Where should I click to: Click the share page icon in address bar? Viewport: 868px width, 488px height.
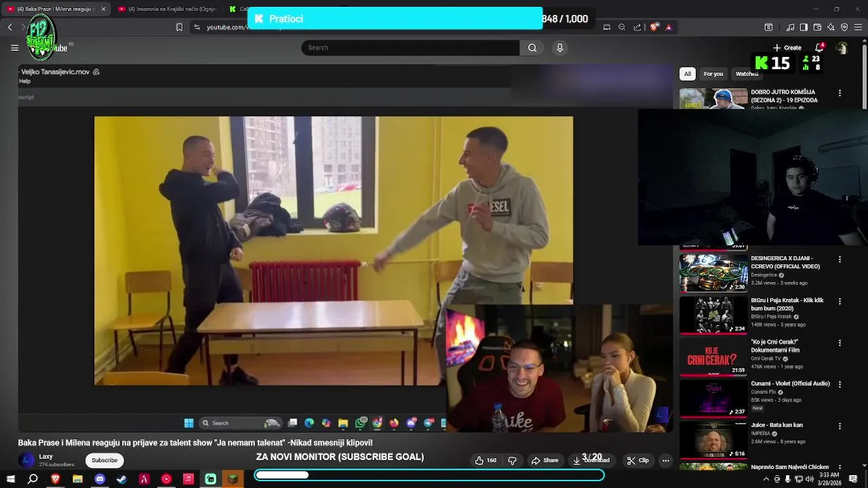(637, 27)
